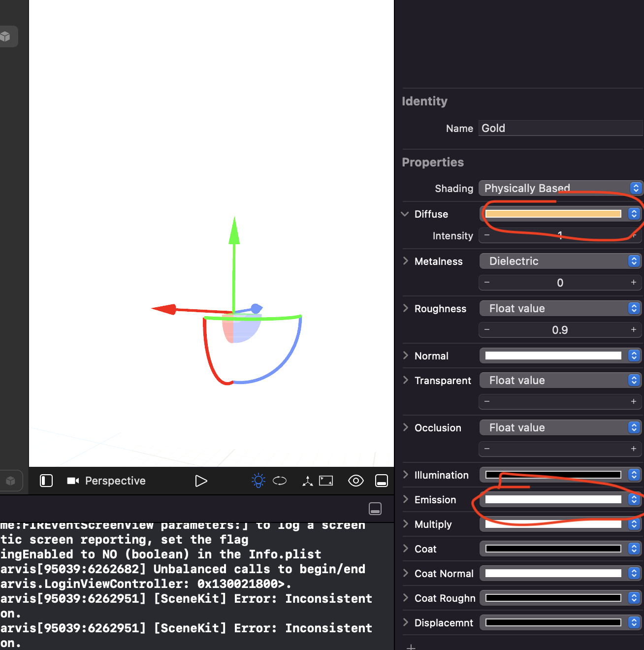Expand the Illumination section chevron

tap(406, 475)
